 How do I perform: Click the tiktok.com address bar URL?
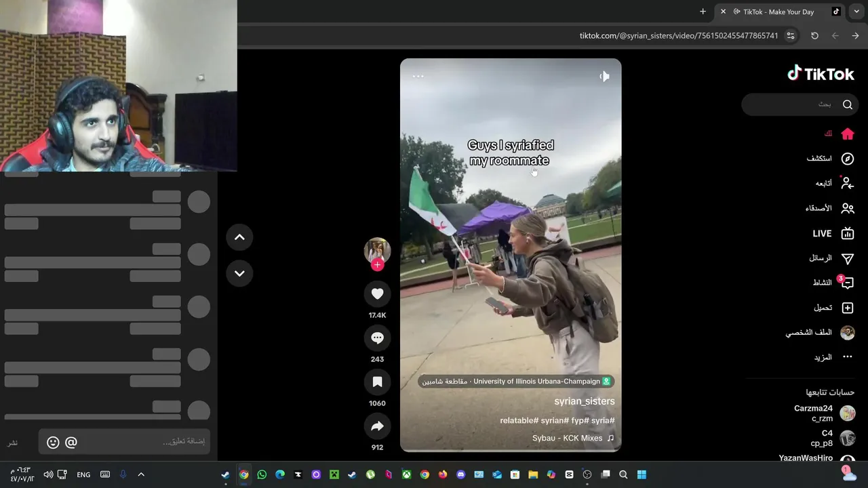679,36
